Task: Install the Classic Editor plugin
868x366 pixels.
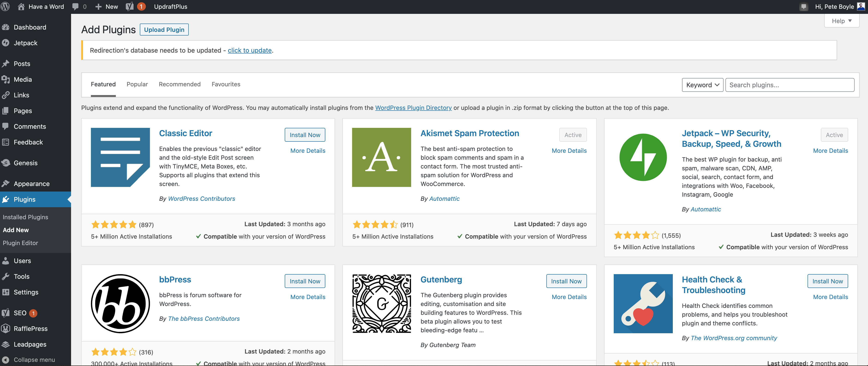Action: coord(305,135)
